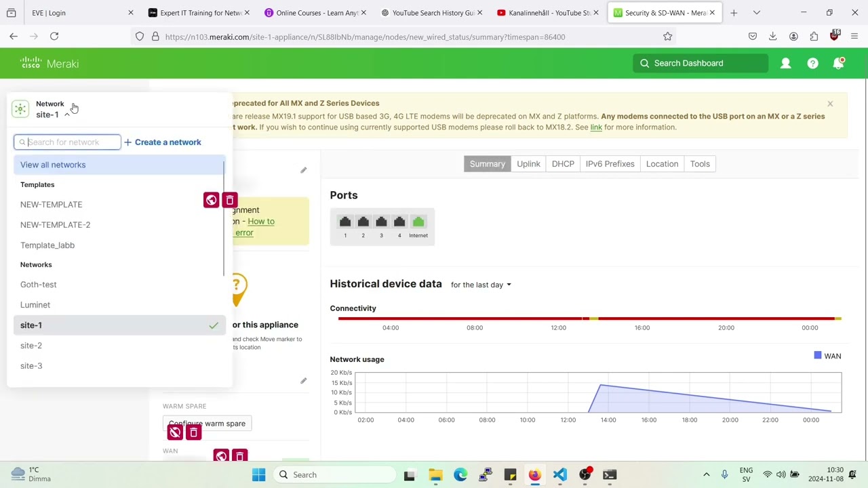
Task: Click the Cisco Meraki logo
Action: click(x=49, y=63)
